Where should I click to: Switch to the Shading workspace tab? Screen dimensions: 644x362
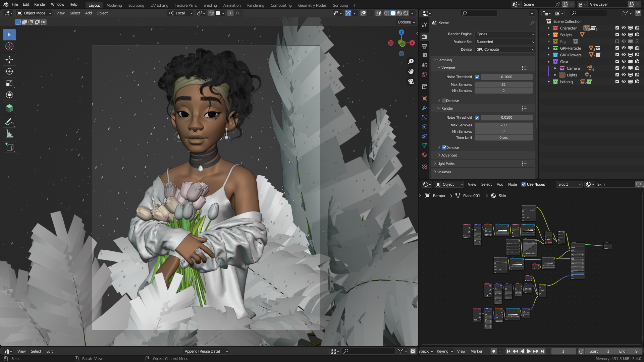tap(210, 5)
